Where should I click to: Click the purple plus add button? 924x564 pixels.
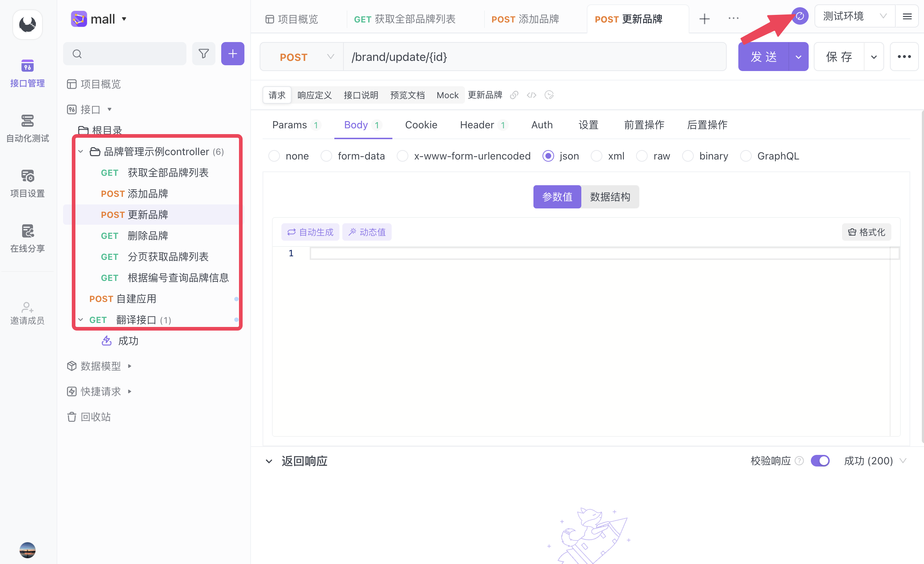(232, 54)
